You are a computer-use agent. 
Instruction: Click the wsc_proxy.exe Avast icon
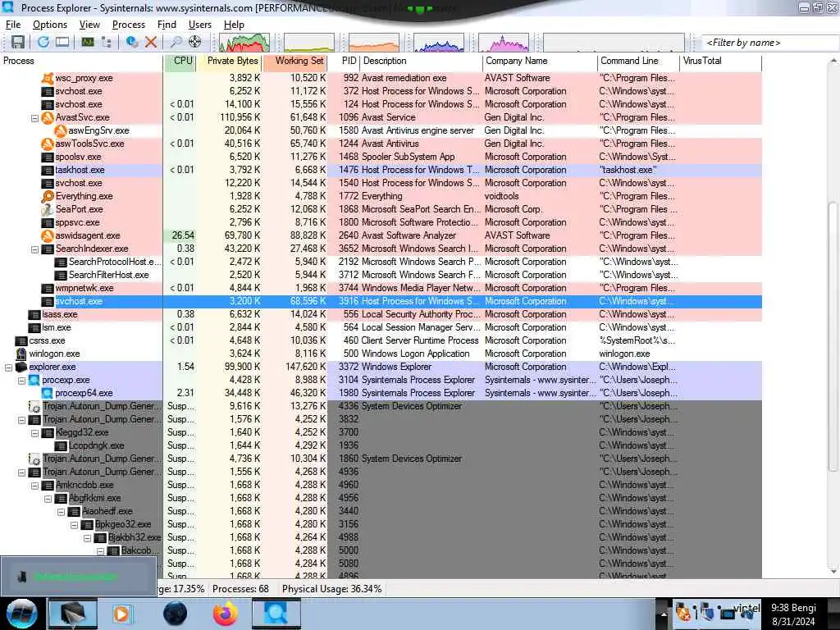pyautogui.click(x=47, y=78)
